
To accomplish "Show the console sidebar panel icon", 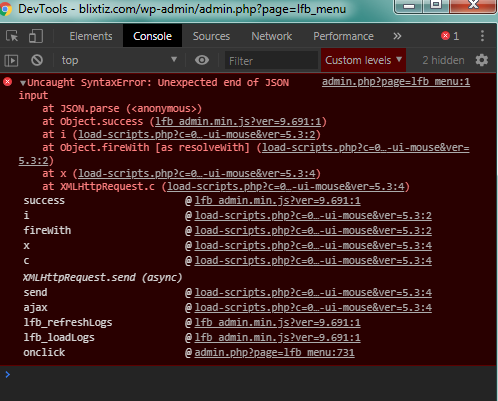I will (11, 60).
